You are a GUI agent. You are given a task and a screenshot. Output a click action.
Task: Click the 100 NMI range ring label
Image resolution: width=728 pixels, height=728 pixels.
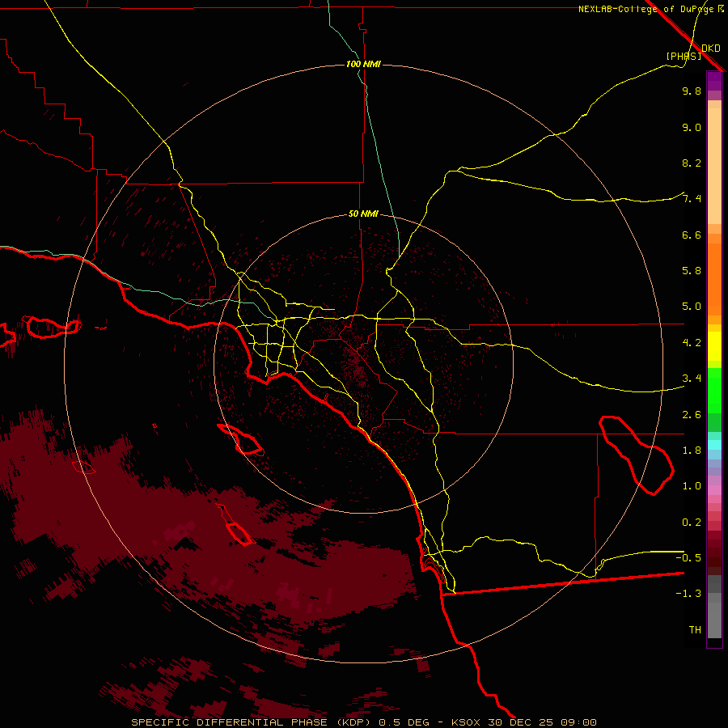[x=363, y=64]
